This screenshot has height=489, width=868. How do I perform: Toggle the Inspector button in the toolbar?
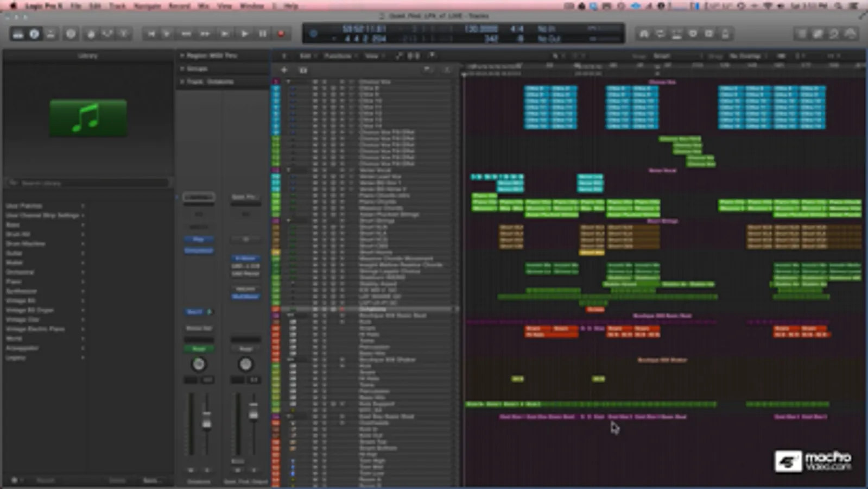point(34,34)
